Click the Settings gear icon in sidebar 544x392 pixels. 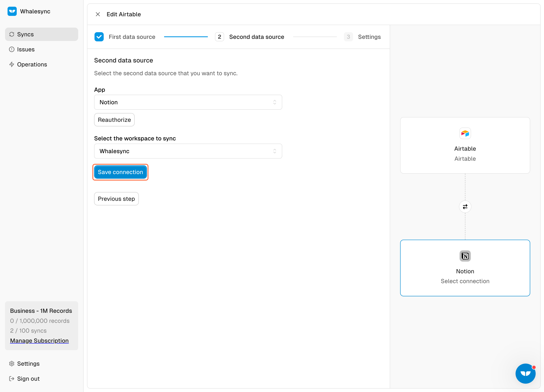(x=11, y=364)
